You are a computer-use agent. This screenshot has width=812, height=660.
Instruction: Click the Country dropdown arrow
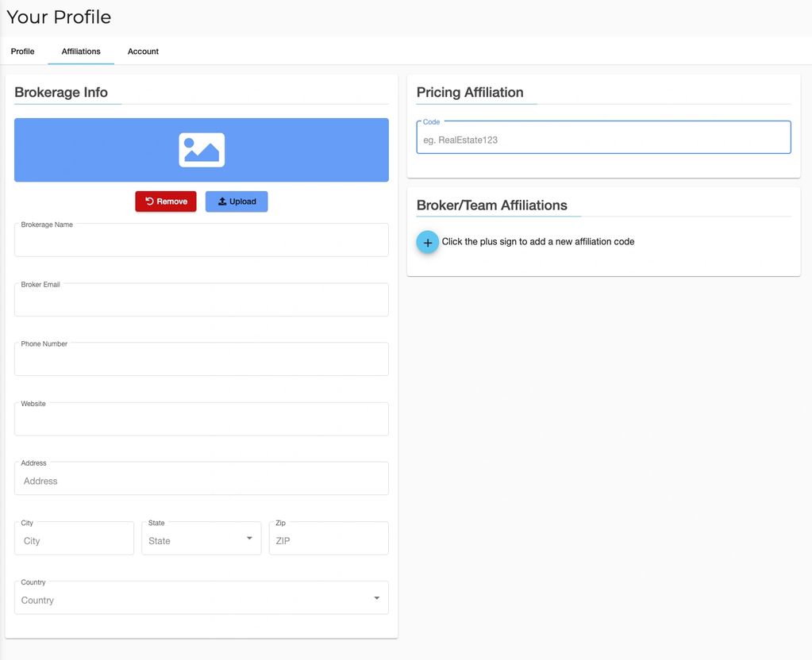376,598
